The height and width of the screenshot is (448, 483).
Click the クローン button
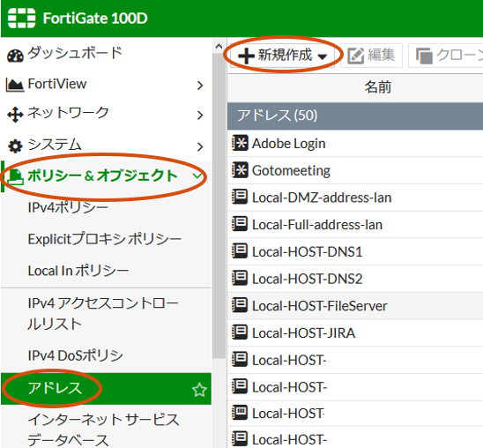[x=446, y=56]
